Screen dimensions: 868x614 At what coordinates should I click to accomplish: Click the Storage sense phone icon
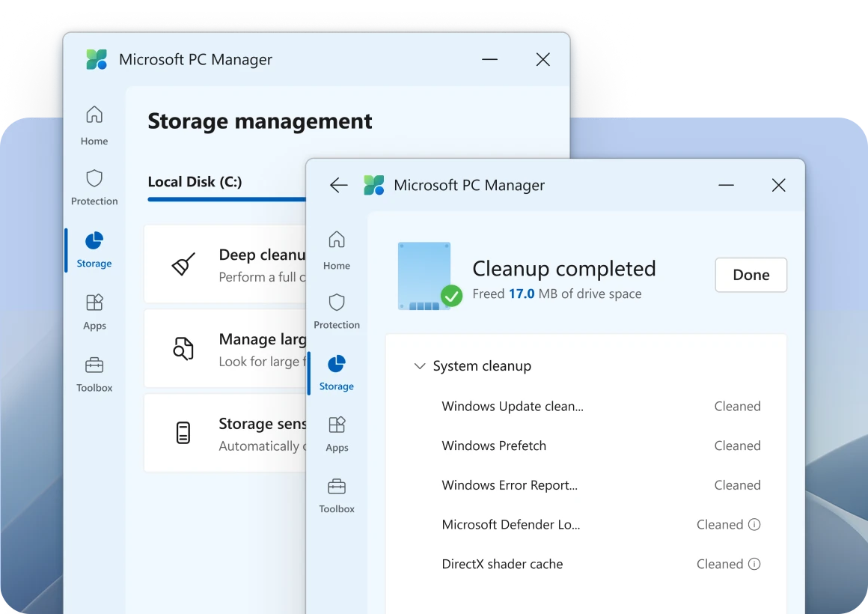click(x=183, y=433)
